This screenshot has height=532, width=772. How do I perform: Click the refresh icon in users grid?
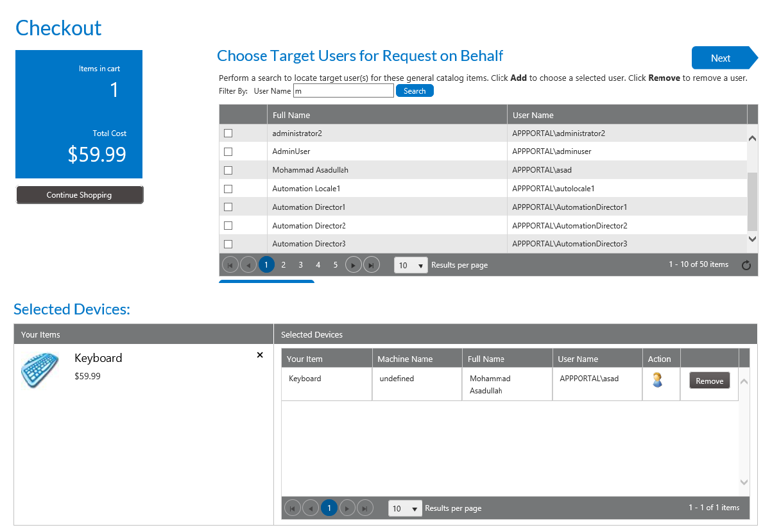[x=746, y=266]
